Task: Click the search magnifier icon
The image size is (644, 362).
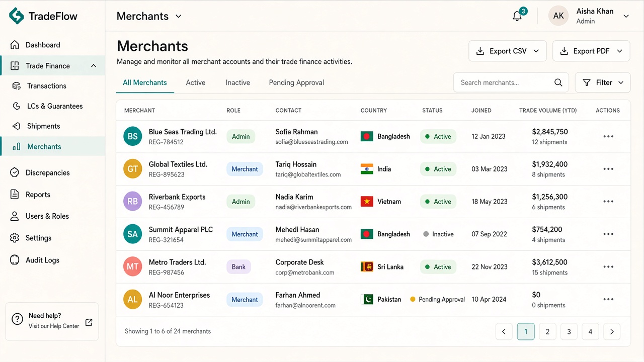Action: [x=558, y=82]
